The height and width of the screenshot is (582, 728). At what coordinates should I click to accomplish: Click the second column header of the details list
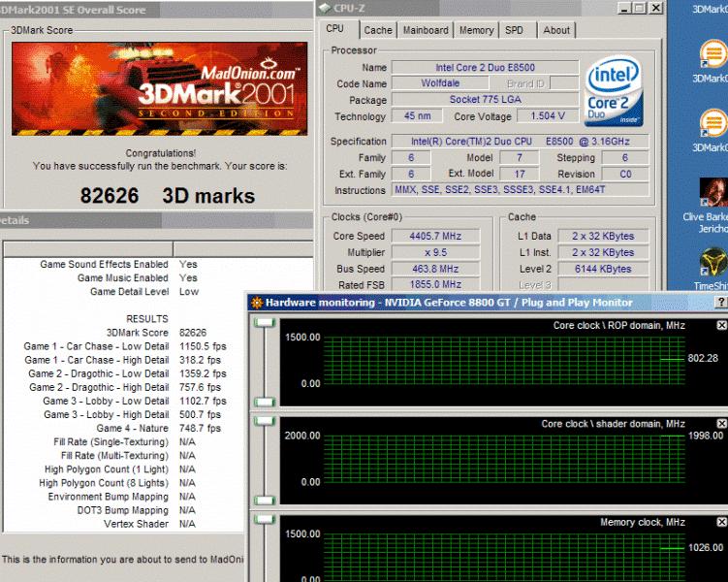(243, 249)
